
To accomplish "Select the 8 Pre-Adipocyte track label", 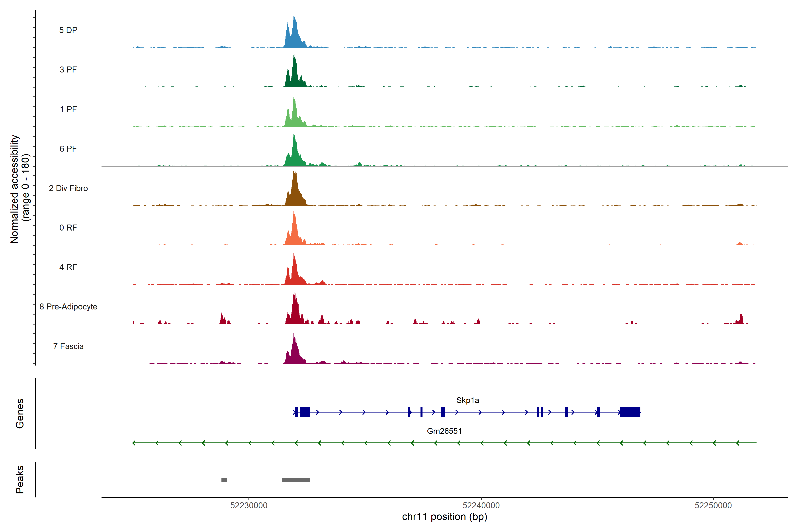I will click(x=68, y=307).
